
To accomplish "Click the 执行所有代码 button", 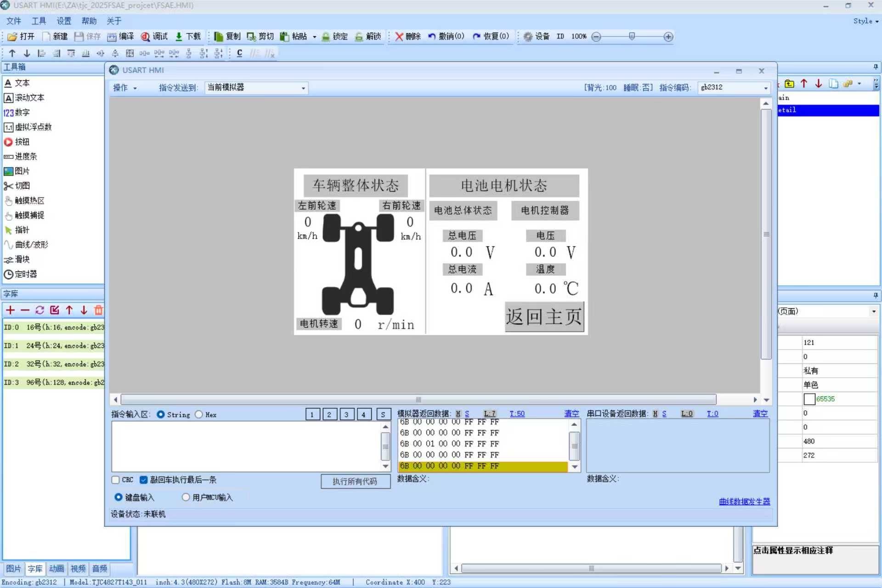I will click(x=355, y=481).
